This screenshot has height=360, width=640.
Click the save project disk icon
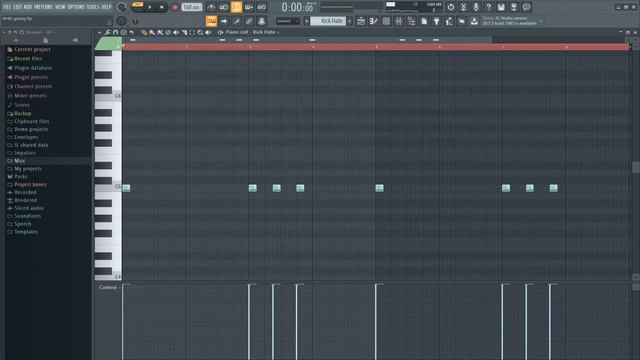pos(501,7)
